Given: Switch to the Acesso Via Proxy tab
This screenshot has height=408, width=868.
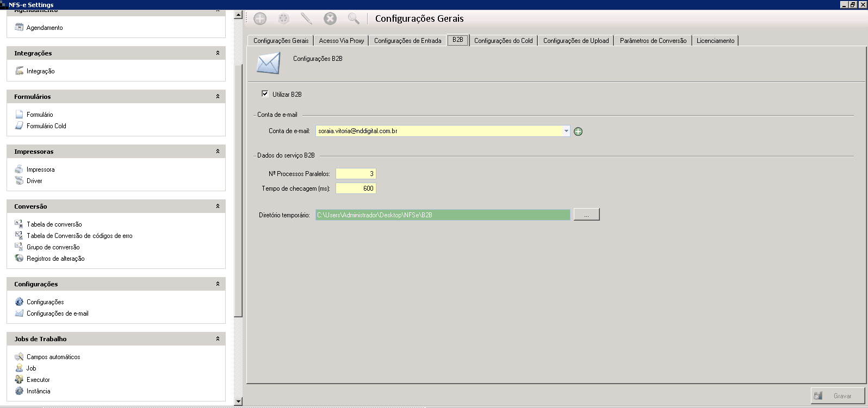Looking at the screenshot, I should click(x=341, y=41).
